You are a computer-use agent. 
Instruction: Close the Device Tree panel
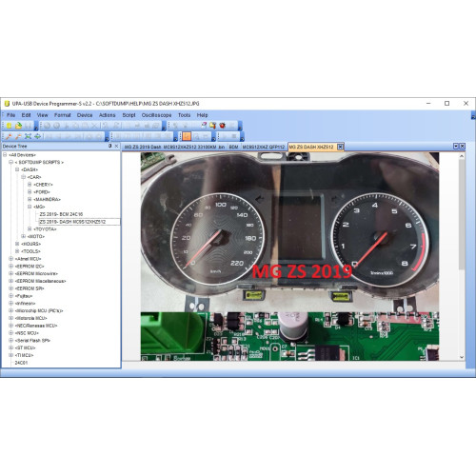click(x=116, y=146)
